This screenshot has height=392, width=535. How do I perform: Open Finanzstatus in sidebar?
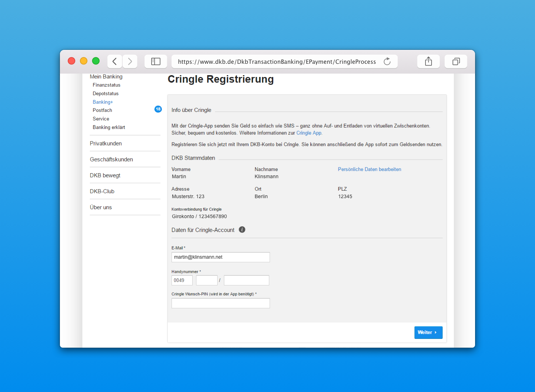[x=107, y=85]
